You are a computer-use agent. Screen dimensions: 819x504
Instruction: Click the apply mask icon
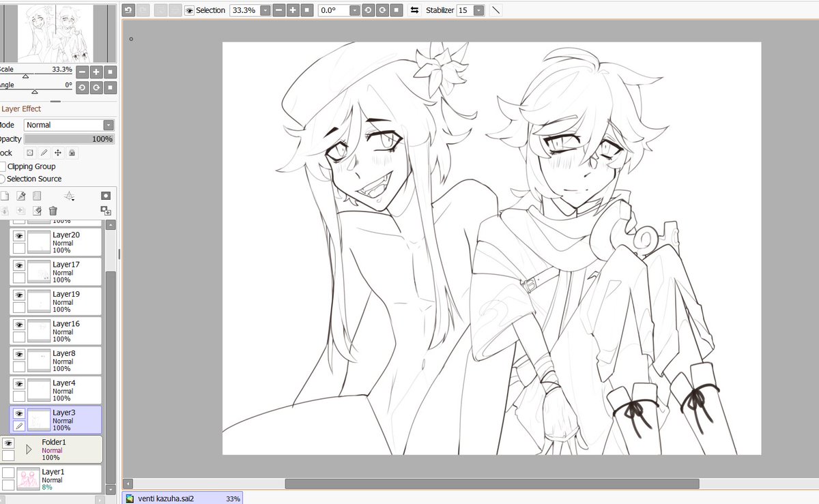pyautogui.click(x=106, y=211)
